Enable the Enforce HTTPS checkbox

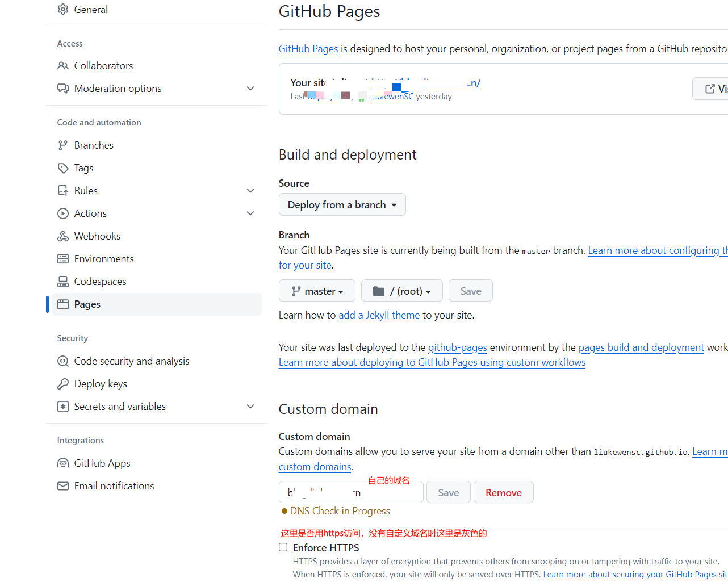coord(283,547)
